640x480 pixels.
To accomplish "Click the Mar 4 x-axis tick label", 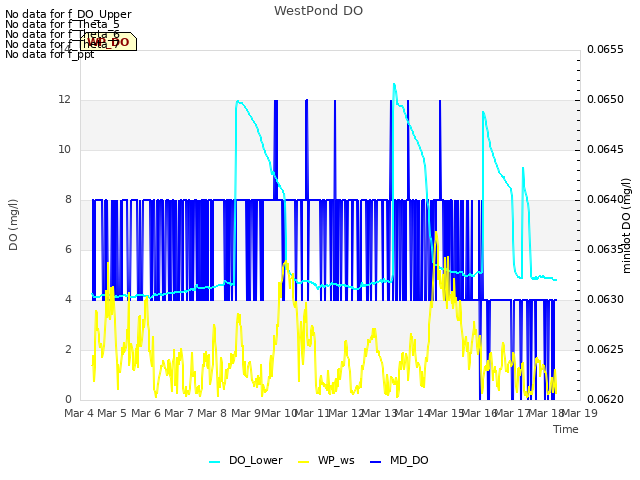I will tap(79, 413).
